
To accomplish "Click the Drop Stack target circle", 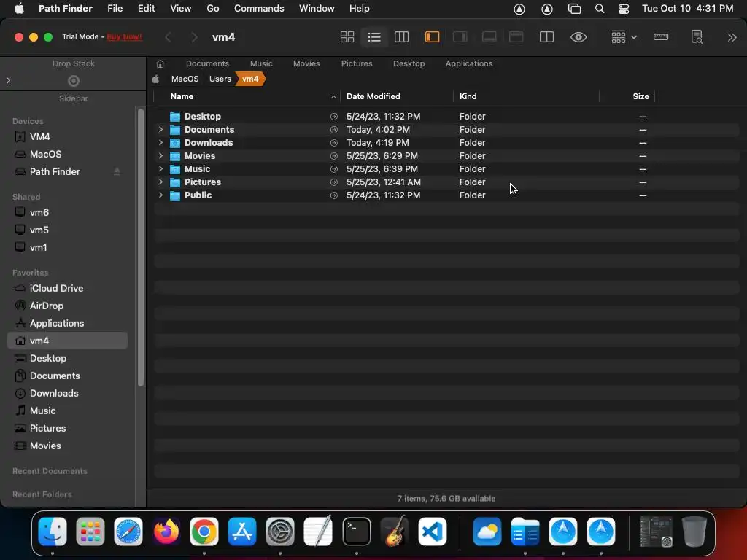I will coord(74,80).
